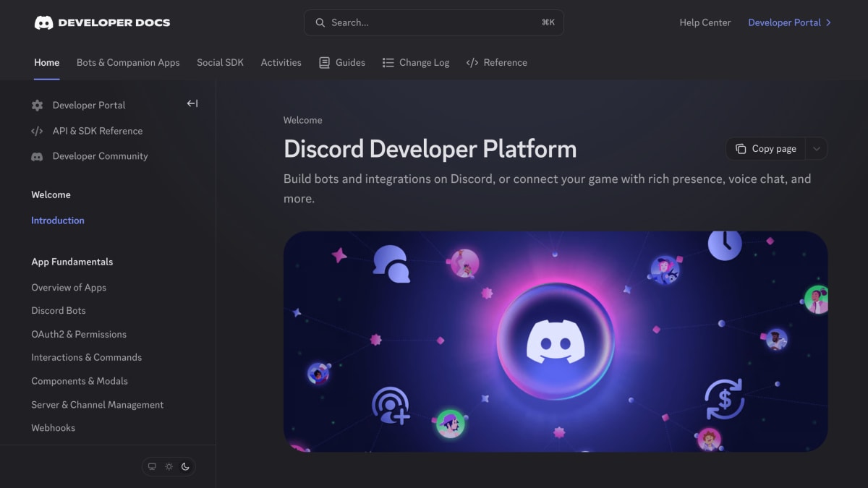Open the Guides tab
Image resolution: width=868 pixels, height=488 pixels.
[x=342, y=63]
